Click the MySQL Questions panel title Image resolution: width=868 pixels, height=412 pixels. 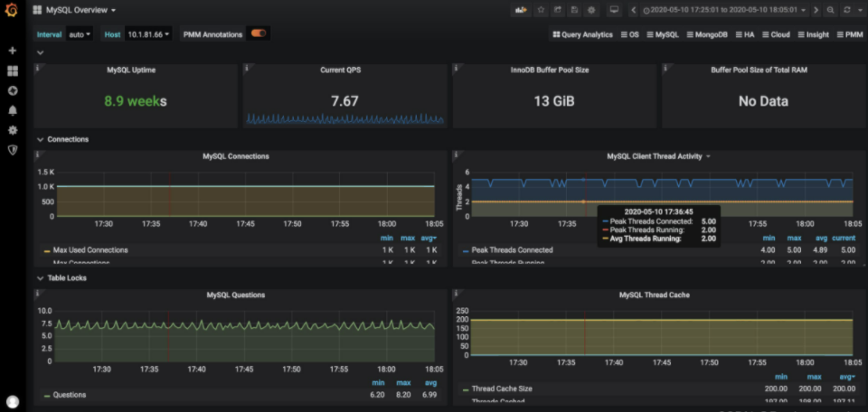coord(236,295)
